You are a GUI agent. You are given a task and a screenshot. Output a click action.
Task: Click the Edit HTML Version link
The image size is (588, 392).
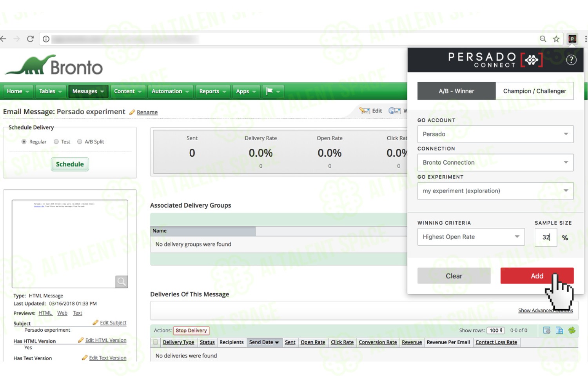click(106, 340)
